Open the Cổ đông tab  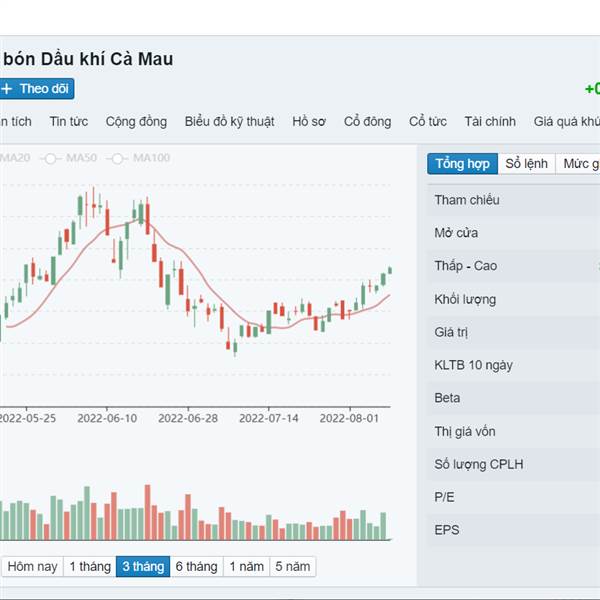[367, 121]
